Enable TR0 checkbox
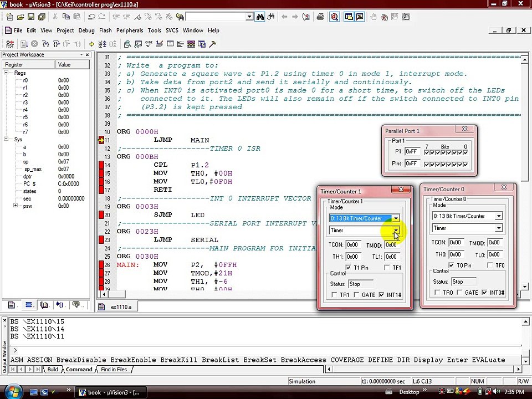 437,293
